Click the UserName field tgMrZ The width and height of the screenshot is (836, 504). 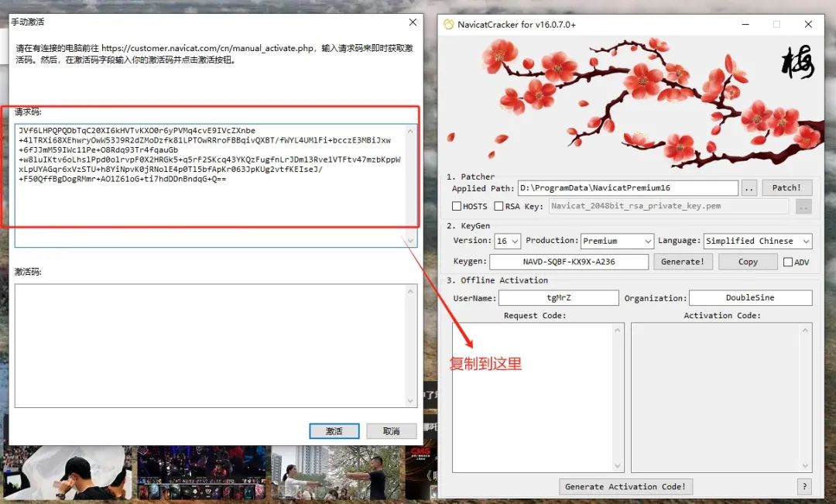[x=558, y=297]
